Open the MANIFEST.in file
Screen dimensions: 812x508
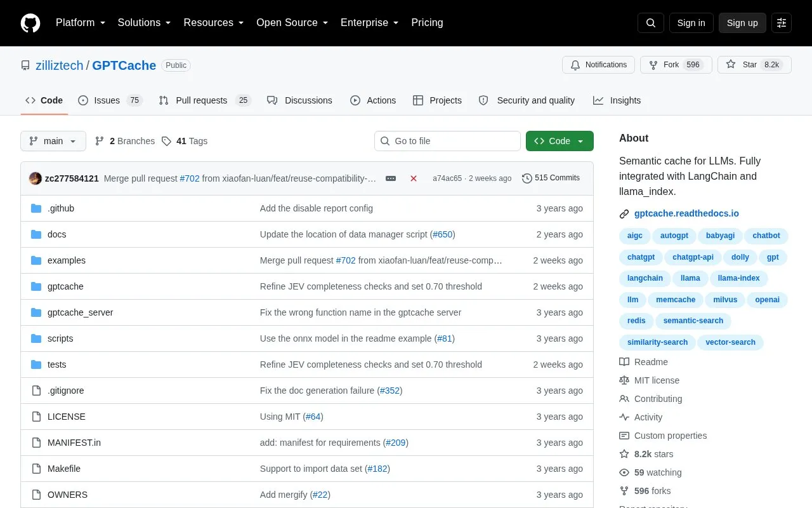coord(74,443)
